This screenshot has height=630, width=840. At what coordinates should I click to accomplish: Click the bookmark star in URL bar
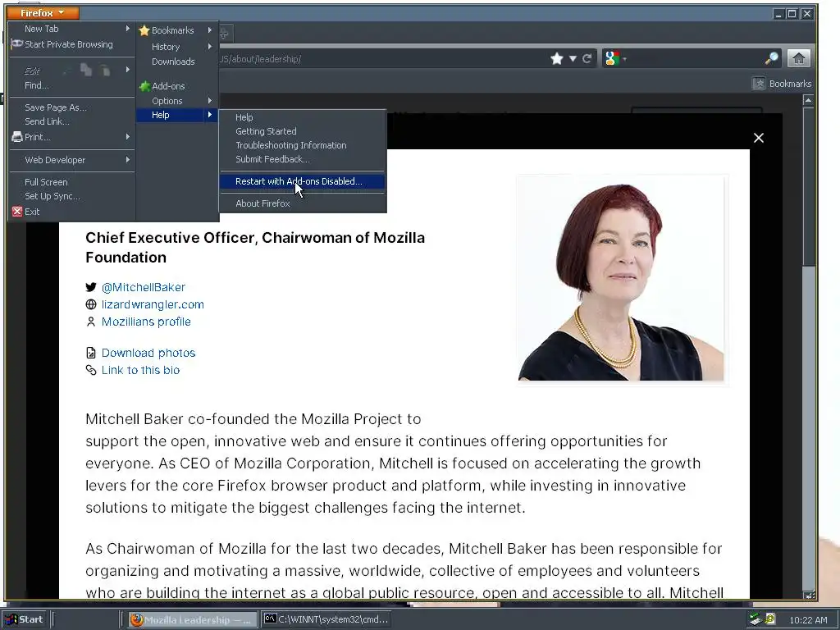pyautogui.click(x=557, y=58)
